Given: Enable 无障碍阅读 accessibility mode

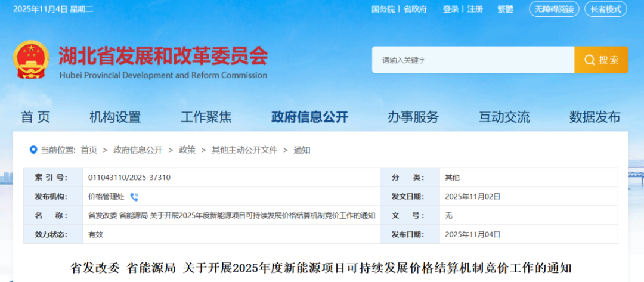Looking at the screenshot, I should [554, 9].
